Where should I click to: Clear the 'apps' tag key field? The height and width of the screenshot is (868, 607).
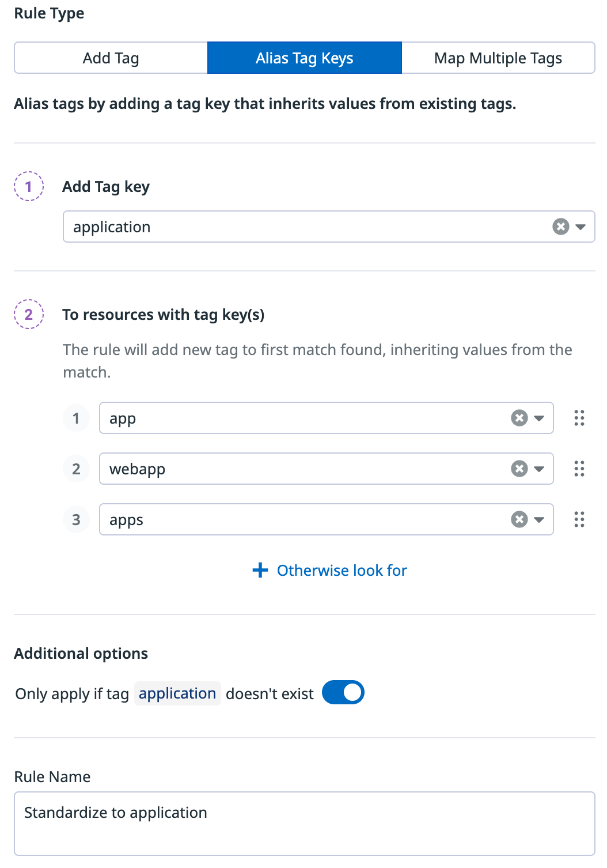519,519
